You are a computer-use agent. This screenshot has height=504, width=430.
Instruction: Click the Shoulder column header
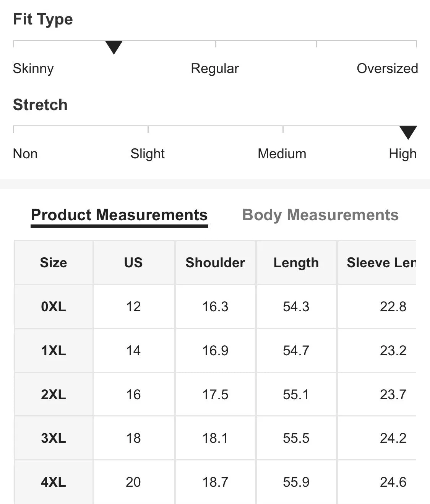215,263
